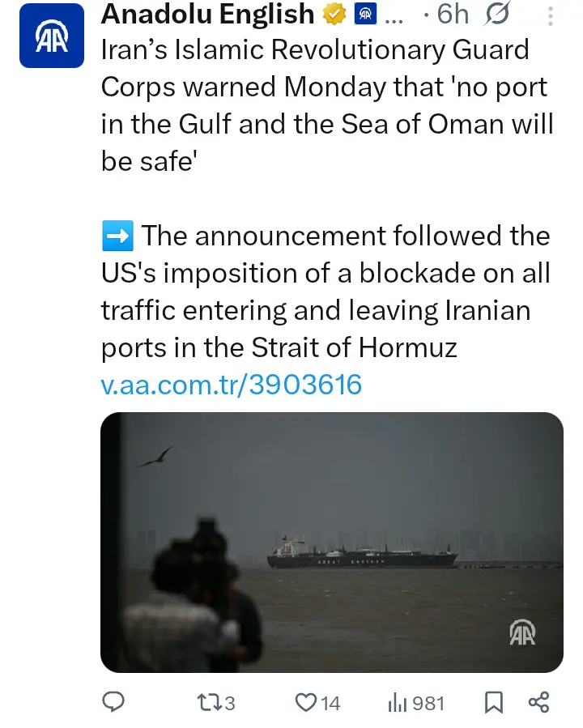Click the Anadolu English account name
This screenshot has width=583, height=728.
click(x=207, y=14)
